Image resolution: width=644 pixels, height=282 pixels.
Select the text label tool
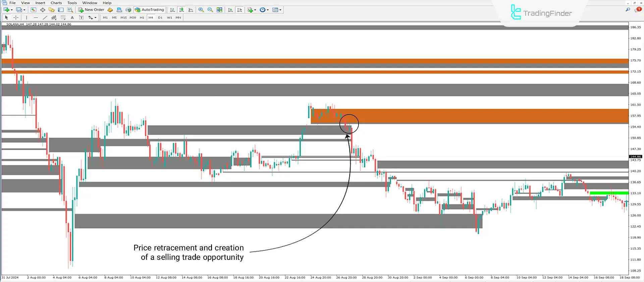tap(81, 17)
